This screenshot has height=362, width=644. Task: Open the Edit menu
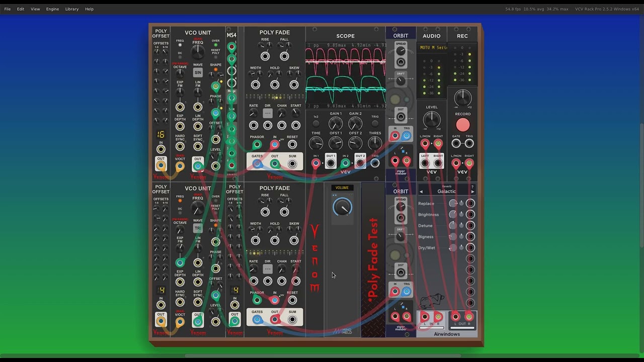(21, 9)
